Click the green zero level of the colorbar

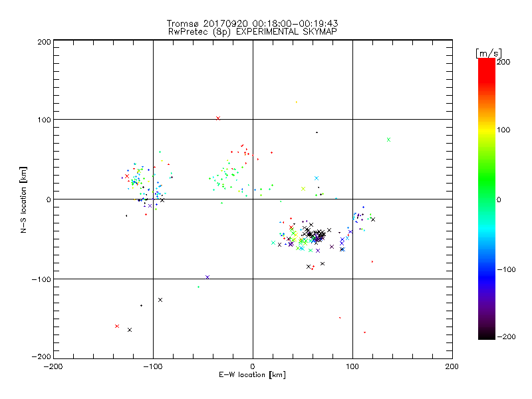coord(487,199)
